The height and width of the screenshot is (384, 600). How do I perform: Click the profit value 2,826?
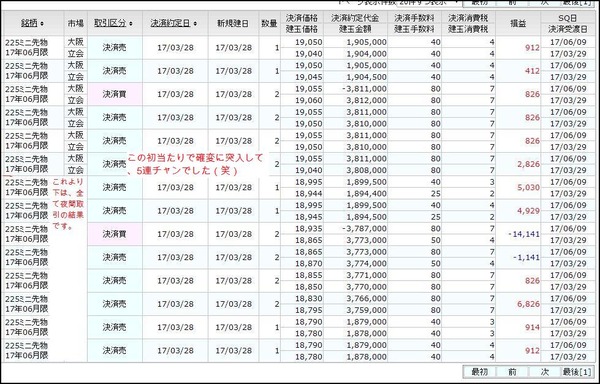point(528,164)
